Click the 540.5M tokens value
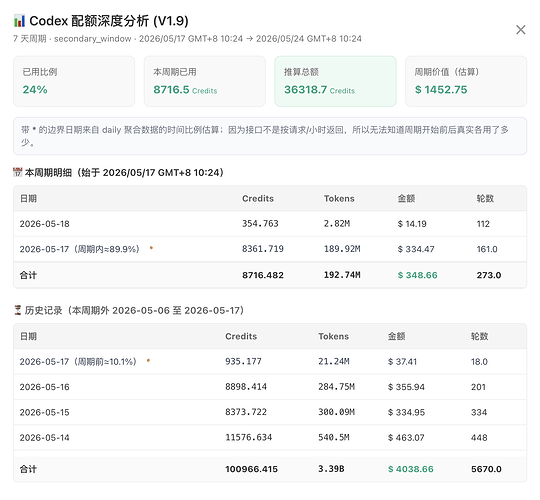This screenshot has width=540, height=500. click(334, 437)
